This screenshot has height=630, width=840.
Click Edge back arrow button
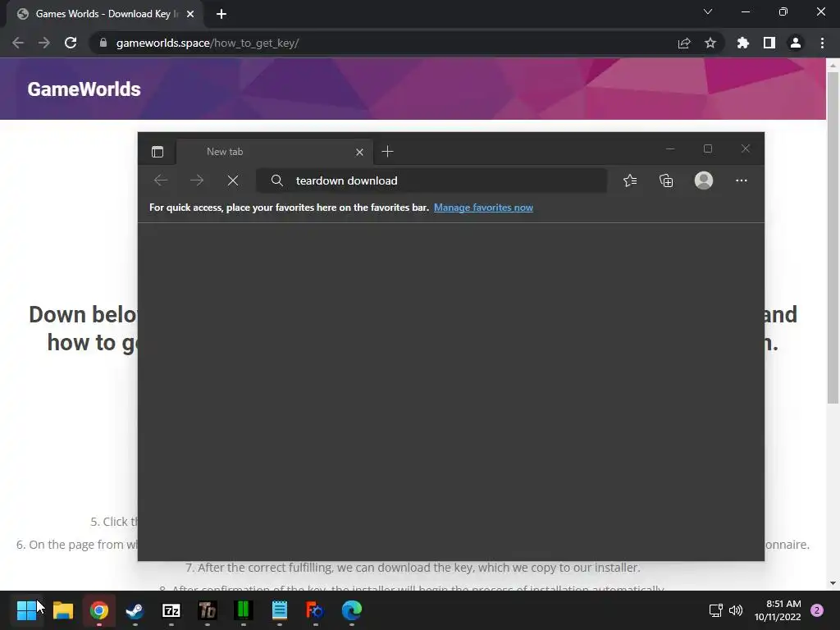[161, 180]
